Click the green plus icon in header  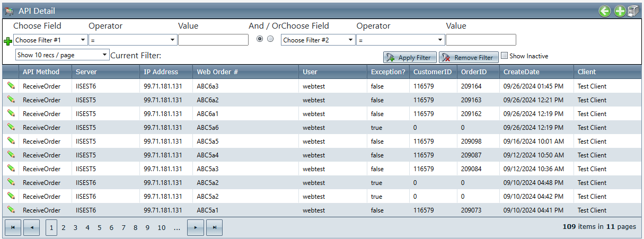(620, 11)
